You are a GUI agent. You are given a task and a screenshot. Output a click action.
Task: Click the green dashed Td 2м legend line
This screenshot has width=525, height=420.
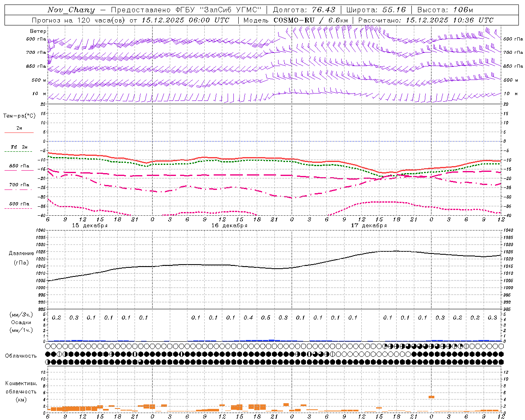(x=18, y=152)
